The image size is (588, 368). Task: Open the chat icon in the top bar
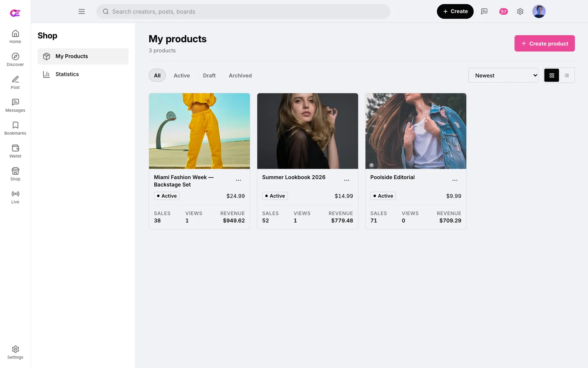[x=484, y=11]
